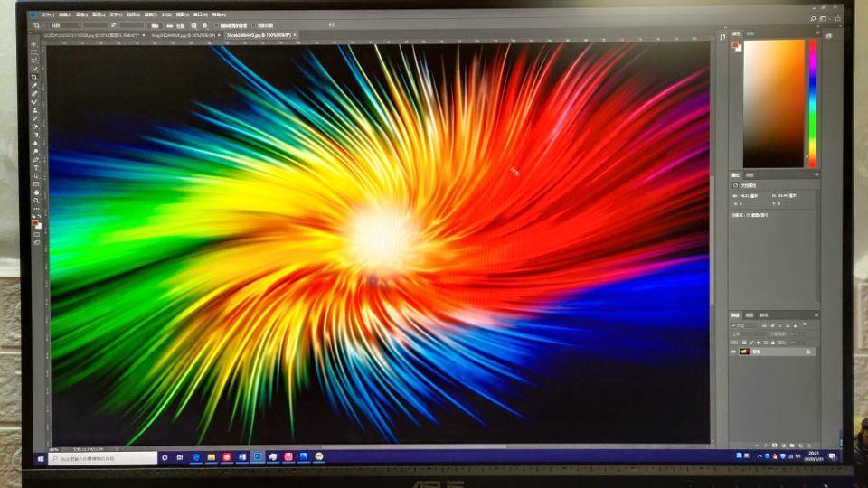Click the lock icon on the background layer
The image size is (868, 488).
click(806, 352)
